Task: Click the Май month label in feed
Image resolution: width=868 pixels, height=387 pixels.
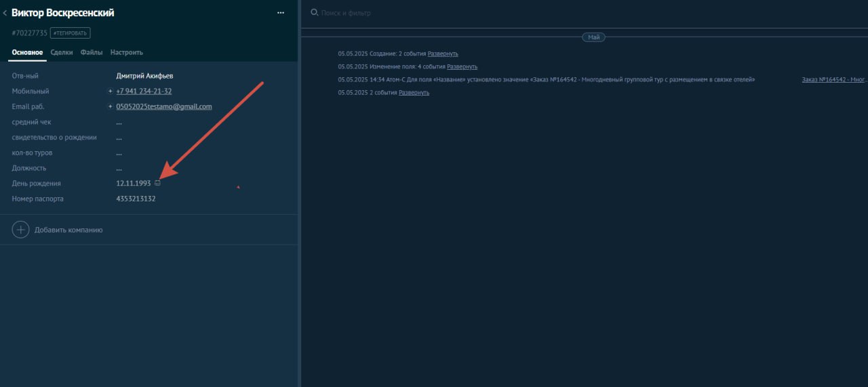Action: [x=593, y=37]
